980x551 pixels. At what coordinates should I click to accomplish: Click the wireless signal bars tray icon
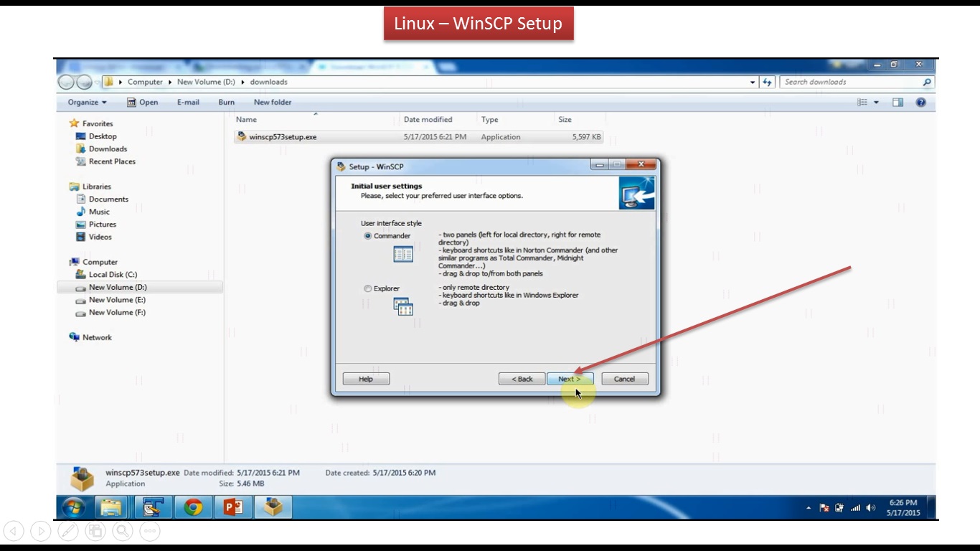855,508
